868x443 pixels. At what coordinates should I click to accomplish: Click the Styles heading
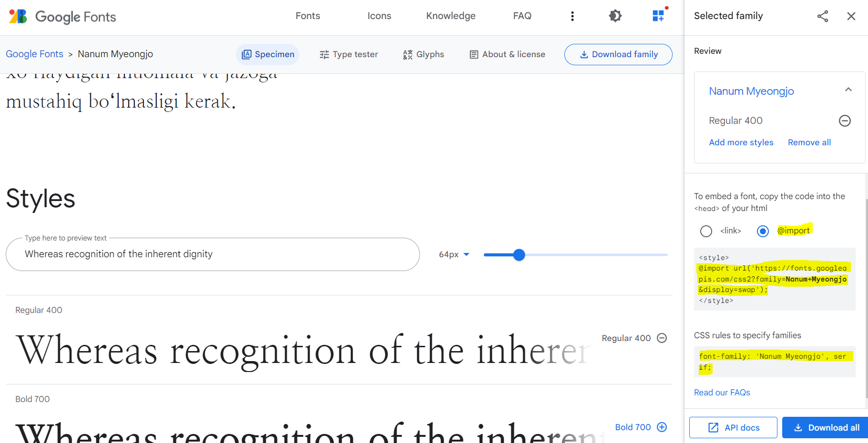click(x=41, y=199)
